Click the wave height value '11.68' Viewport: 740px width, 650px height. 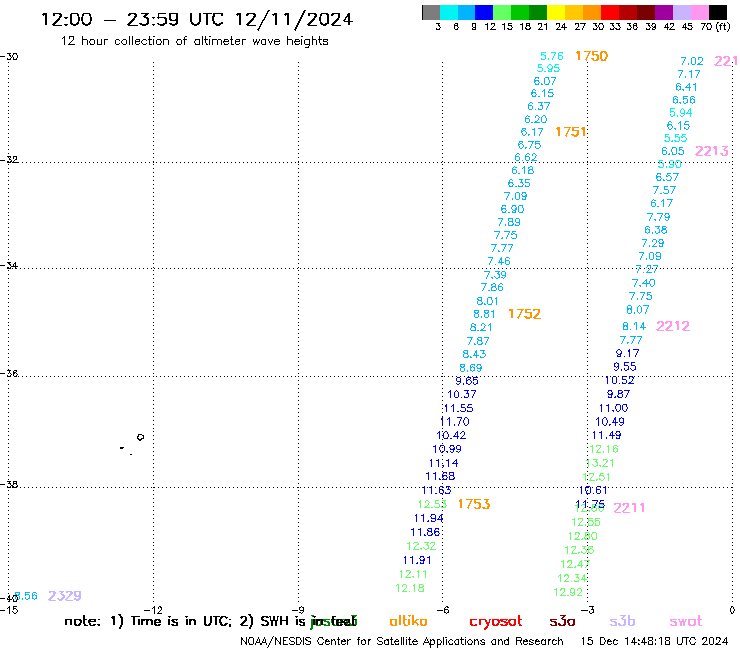(x=440, y=476)
